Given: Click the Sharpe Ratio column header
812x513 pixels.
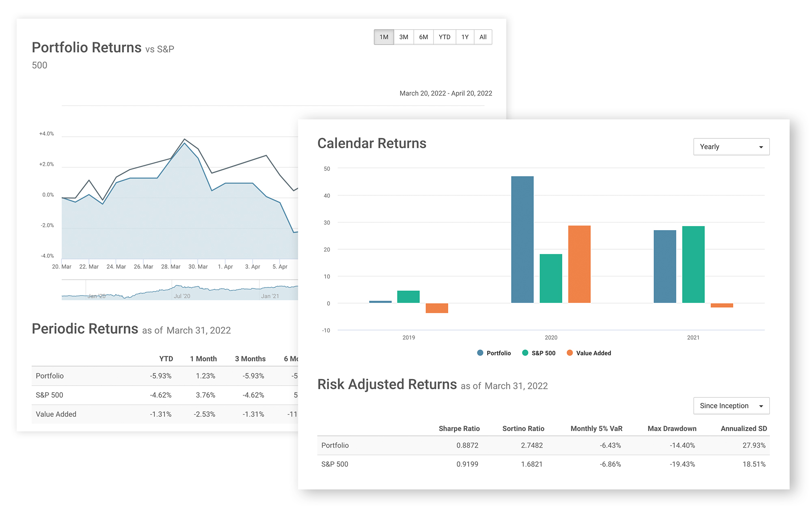Looking at the screenshot, I should [459, 429].
